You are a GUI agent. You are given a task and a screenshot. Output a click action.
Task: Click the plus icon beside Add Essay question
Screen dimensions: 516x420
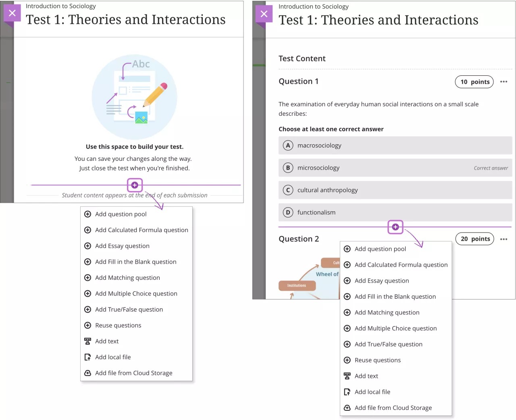pos(88,246)
